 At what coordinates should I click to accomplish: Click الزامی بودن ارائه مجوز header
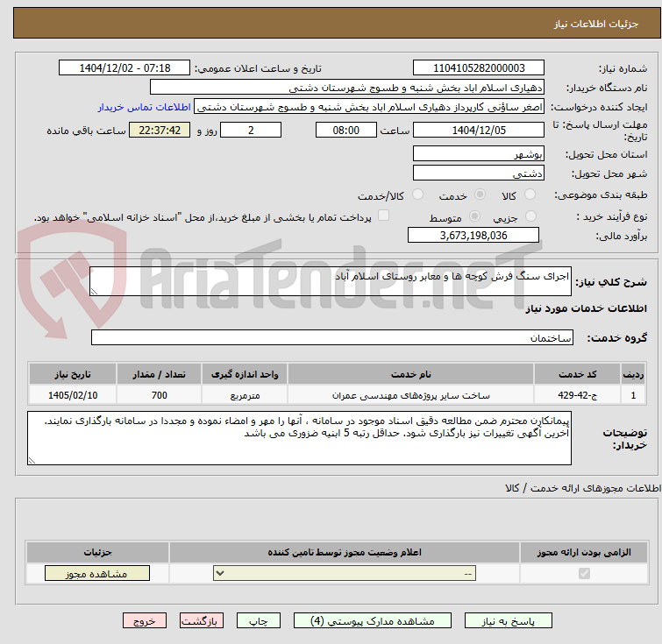[584, 552]
